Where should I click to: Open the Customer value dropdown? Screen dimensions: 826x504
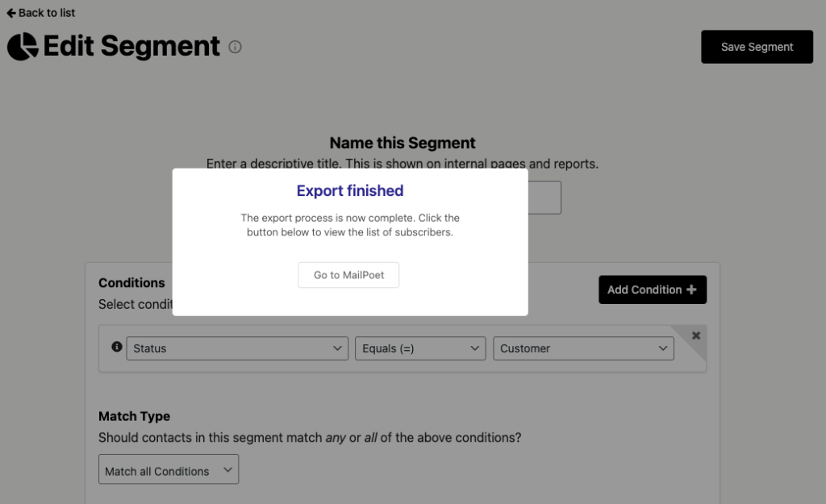(x=583, y=348)
